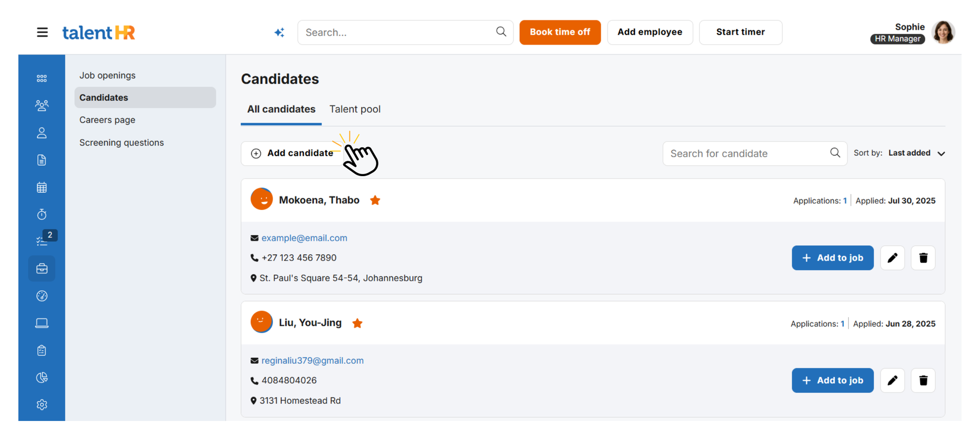Switch to the Talent pool tab
This screenshot has width=980, height=440.
[x=355, y=109]
